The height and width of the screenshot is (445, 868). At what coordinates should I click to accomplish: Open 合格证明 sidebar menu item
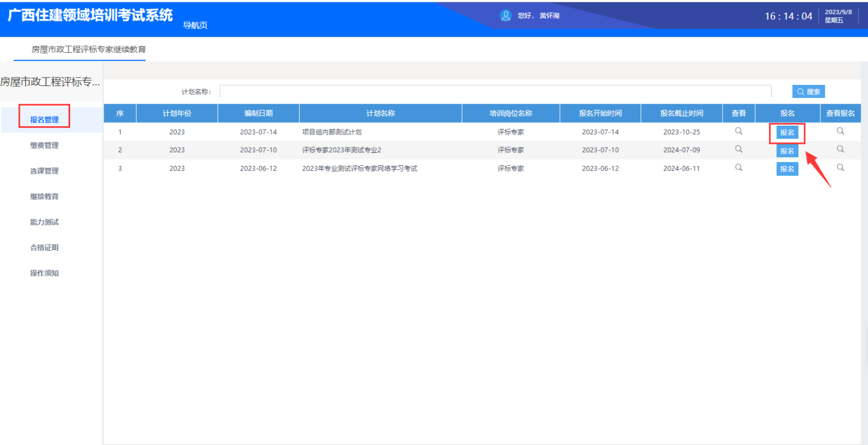44,248
